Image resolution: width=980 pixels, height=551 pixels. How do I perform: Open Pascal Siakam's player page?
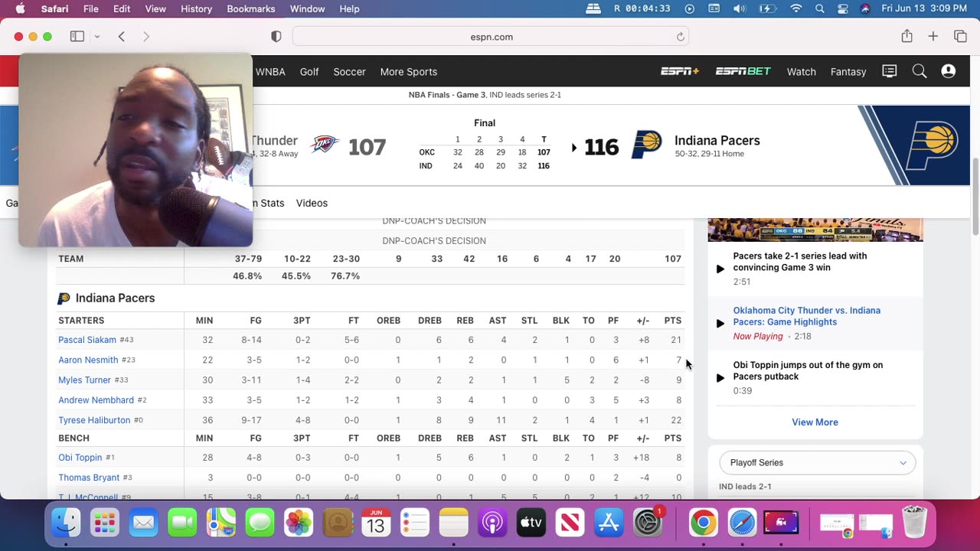tap(87, 340)
